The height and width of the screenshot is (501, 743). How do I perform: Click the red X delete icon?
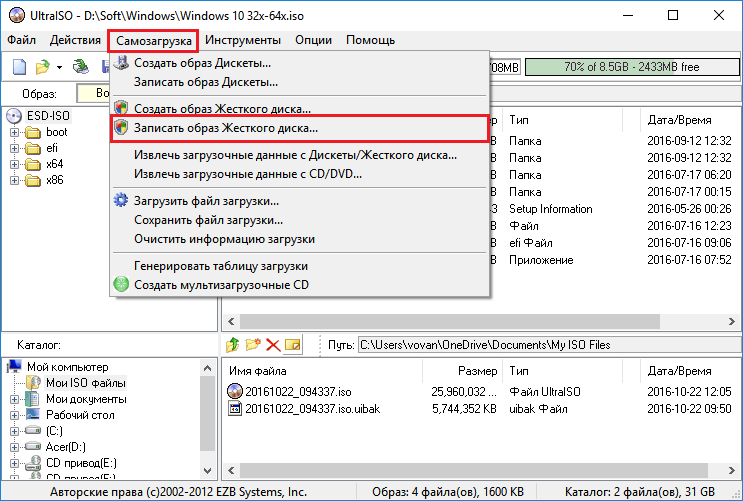pos(273,345)
